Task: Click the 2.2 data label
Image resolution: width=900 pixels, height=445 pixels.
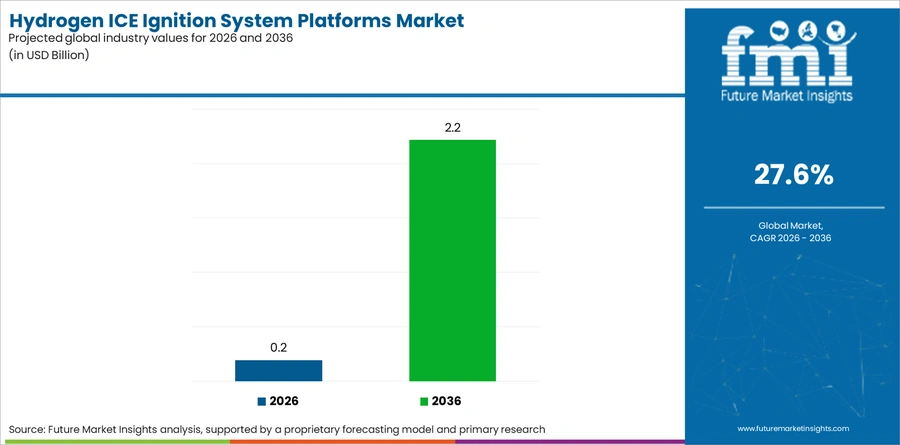Action: 452,128
